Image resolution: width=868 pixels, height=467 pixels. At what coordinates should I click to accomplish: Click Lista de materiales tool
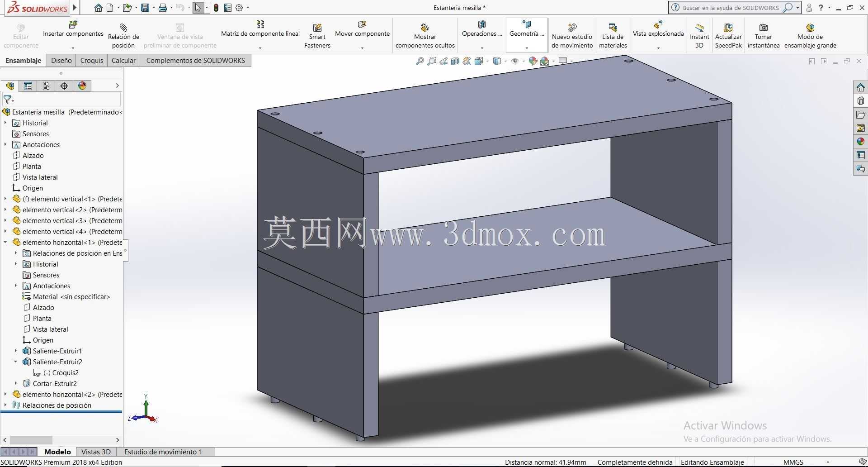pyautogui.click(x=613, y=35)
